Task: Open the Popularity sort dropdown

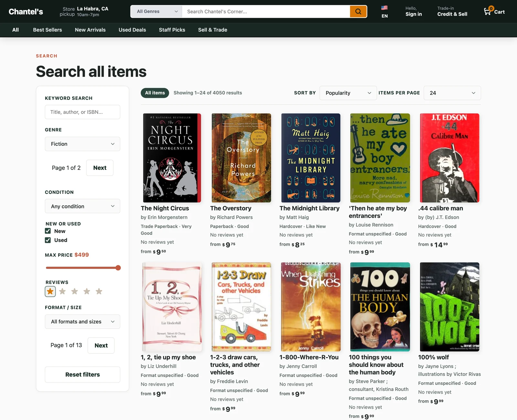Action: click(348, 93)
